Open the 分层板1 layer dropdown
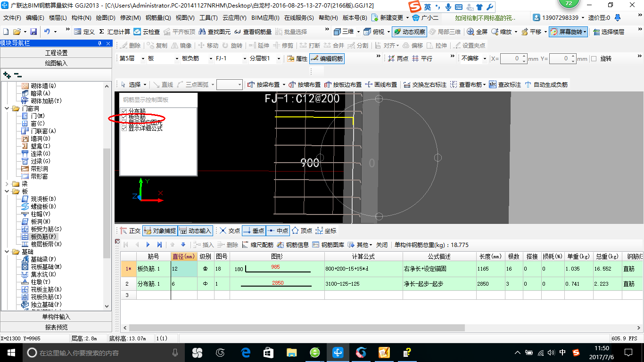Viewport: 644px width, 362px height. 280,59
